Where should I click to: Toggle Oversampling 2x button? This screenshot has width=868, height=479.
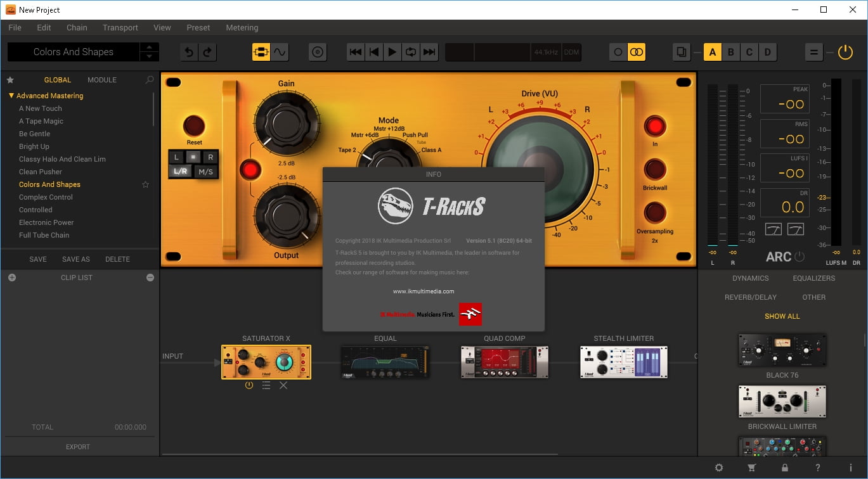[655, 214]
